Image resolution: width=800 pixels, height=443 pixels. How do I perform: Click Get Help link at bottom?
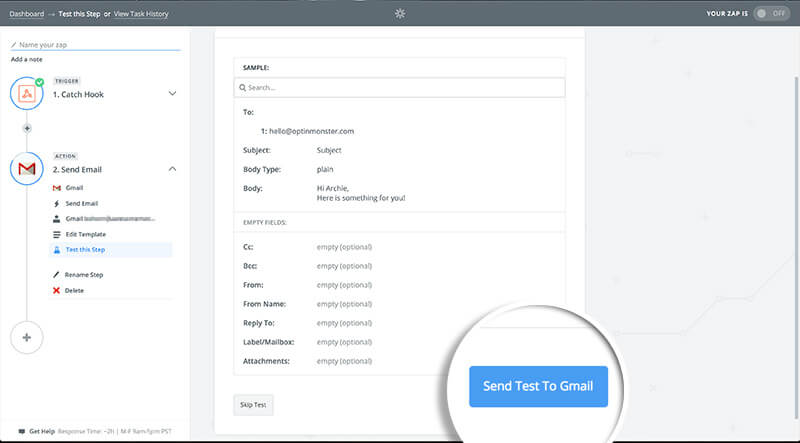point(42,431)
